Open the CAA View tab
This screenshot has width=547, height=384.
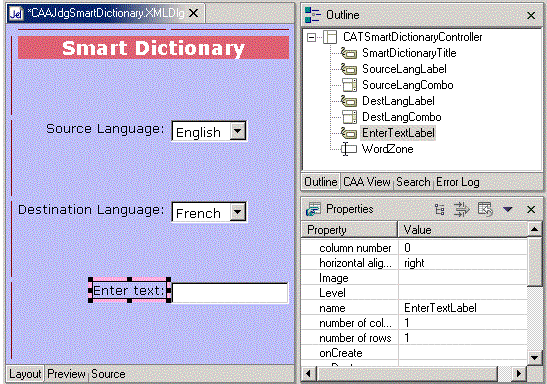tap(367, 182)
